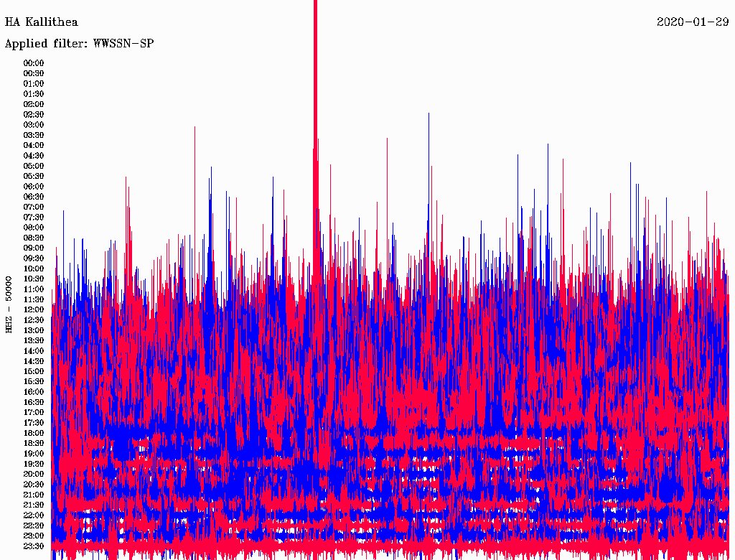Click the 'Applied filter: WWSSN-SP' label
735x560 pixels.
(x=79, y=44)
